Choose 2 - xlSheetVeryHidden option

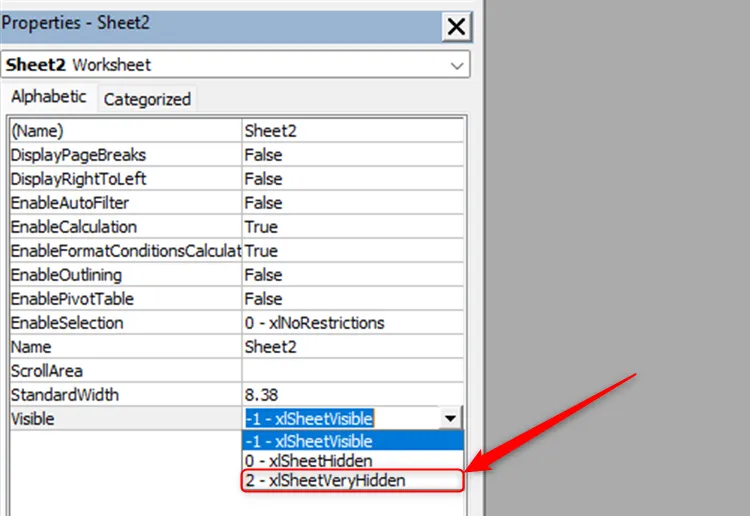coord(353,481)
